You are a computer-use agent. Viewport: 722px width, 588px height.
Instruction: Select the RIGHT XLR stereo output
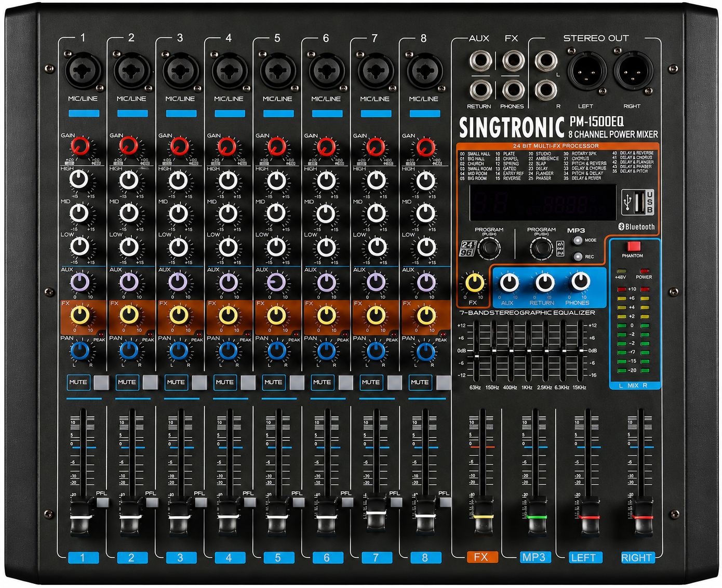[633, 71]
